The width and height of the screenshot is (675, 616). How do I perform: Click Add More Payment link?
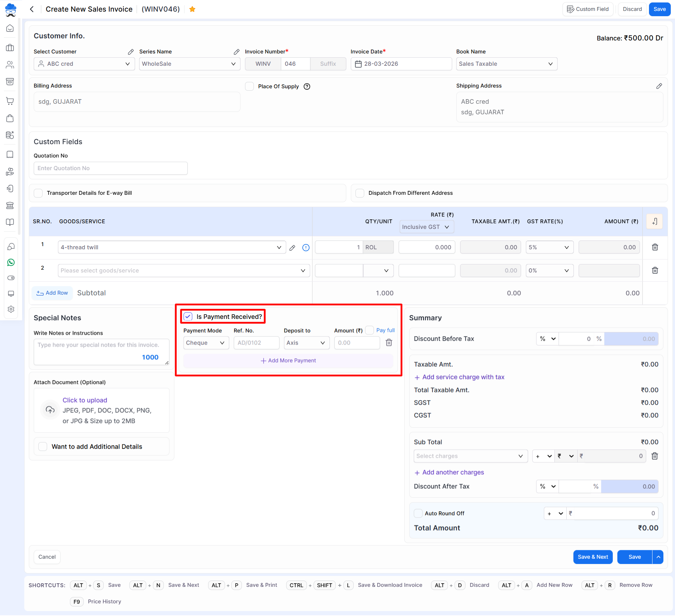[288, 360]
